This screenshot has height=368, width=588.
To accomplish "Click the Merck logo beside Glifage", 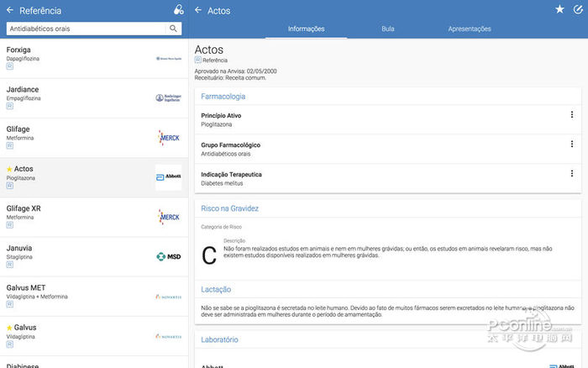I will 168,138.
